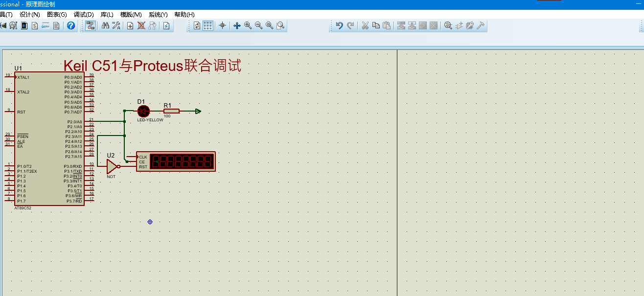Open the bill of materials icon
Screen dimensions: 644x296
35,25
